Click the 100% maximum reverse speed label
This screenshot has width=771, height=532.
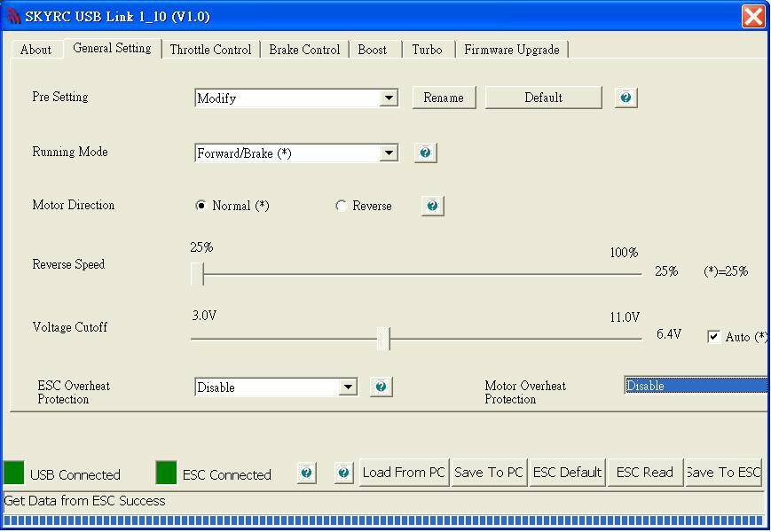pos(624,253)
